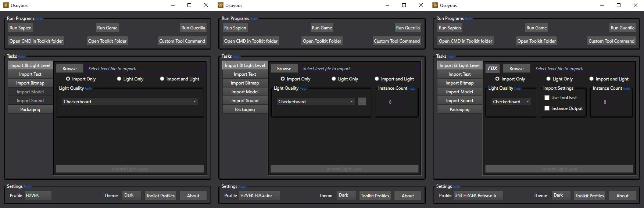
Task: Click Browse button in the right window
Action: 516,69
